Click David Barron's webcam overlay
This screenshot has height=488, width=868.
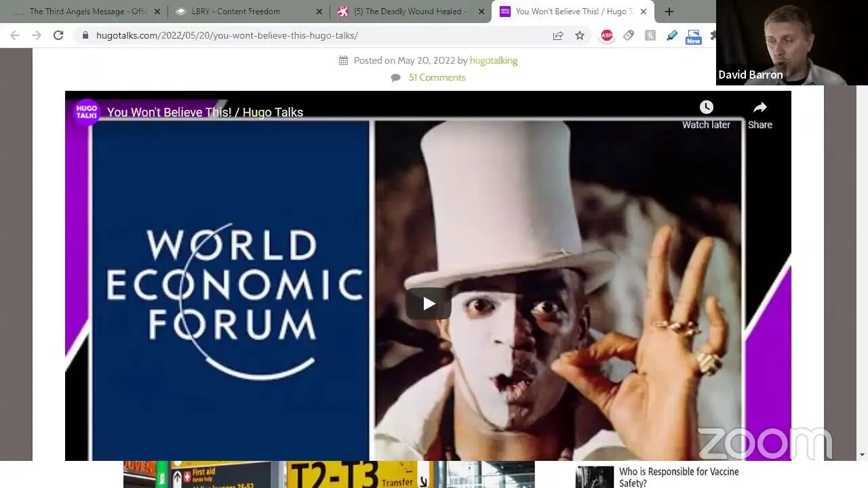pos(791,43)
